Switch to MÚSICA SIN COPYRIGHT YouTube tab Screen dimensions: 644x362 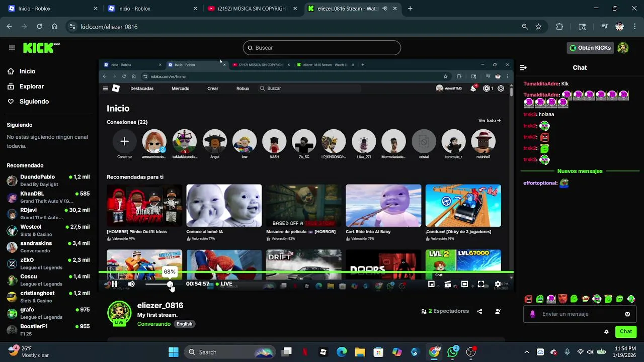pyautogui.click(x=253, y=9)
